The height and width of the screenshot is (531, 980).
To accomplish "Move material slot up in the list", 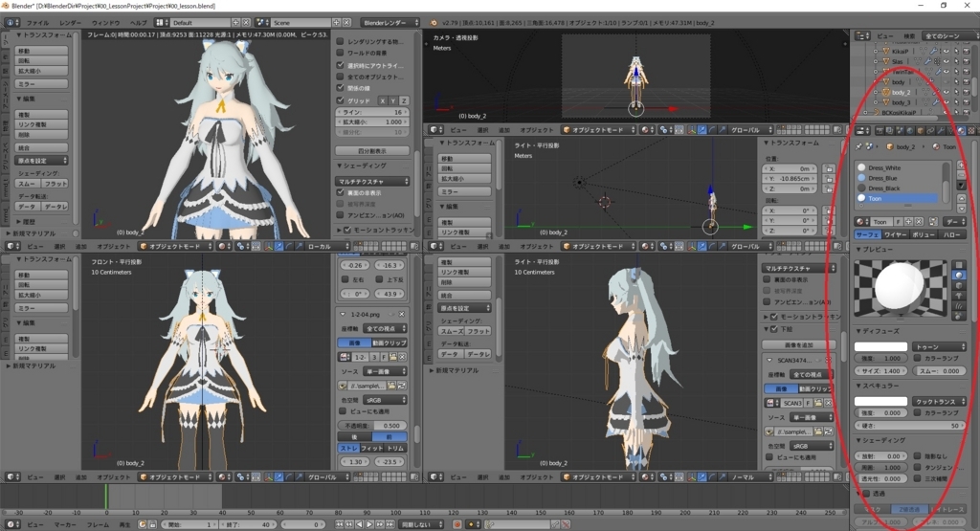I will tap(962, 199).
